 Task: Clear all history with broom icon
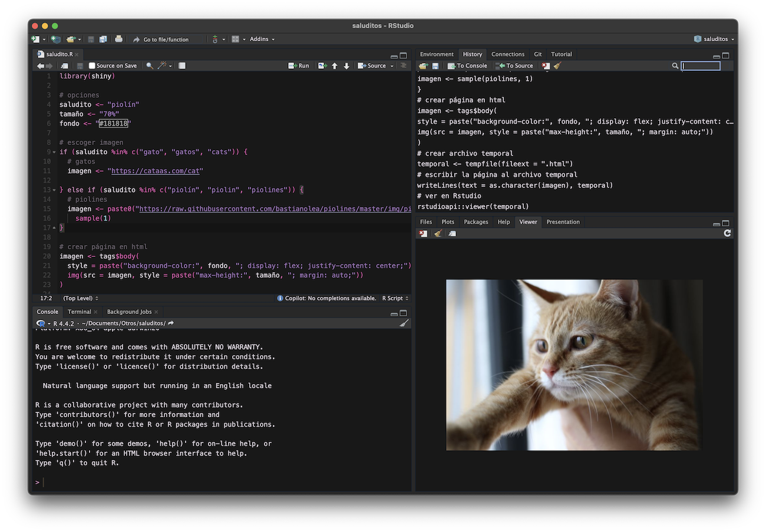(557, 66)
